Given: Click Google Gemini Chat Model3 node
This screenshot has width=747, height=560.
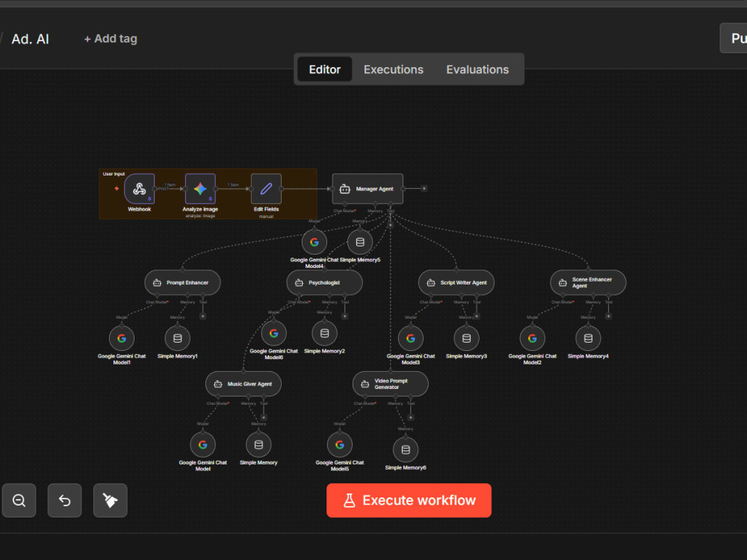Looking at the screenshot, I should [411, 338].
